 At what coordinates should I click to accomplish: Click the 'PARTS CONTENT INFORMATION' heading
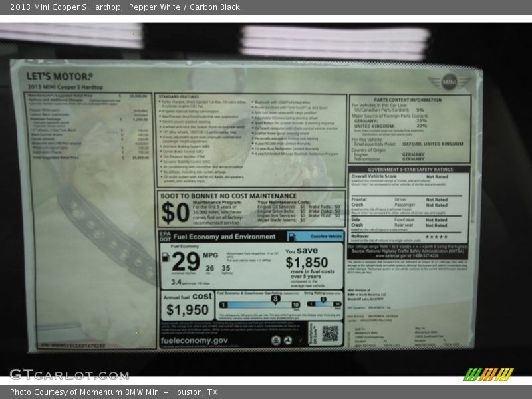point(408,100)
